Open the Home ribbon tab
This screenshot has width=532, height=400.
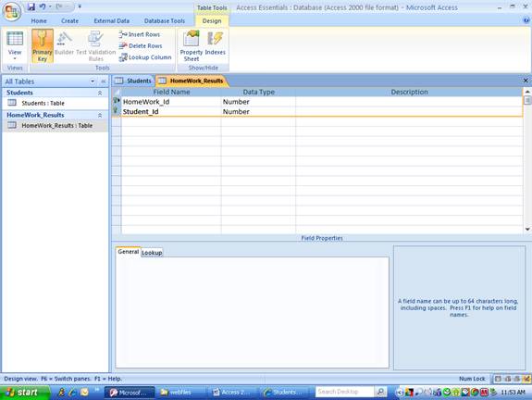pos(39,21)
